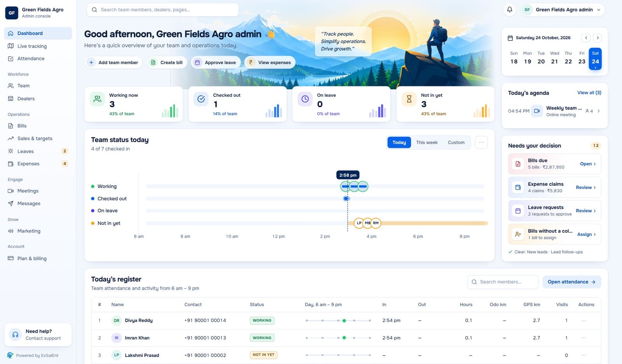The width and height of the screenshot is (622, 364).
Task: Click the 2:58 pm current time marker
Action: (x=348, y=175)
